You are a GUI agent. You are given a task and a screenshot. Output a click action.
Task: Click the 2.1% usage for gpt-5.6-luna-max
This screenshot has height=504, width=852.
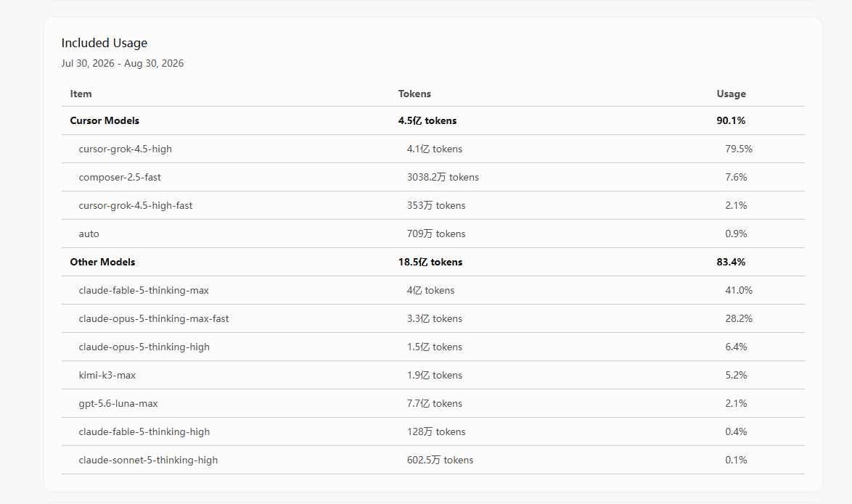tap(736, 403)
